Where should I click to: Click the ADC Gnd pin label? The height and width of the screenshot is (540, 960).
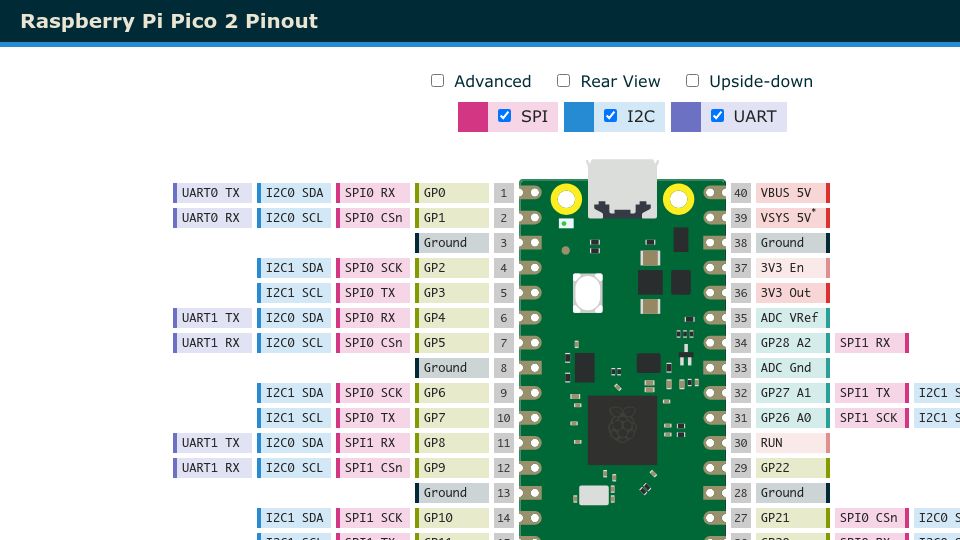coord(793,368)
